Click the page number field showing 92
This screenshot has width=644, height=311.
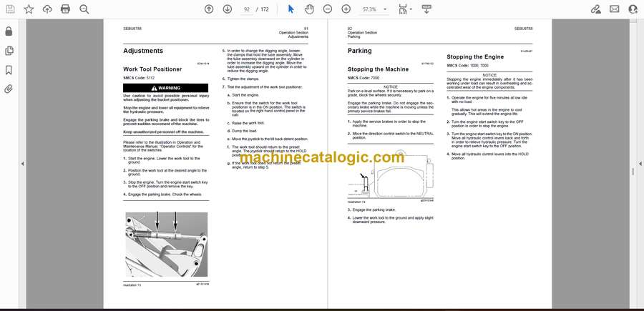pyautogui.click(x=247, y=9)
